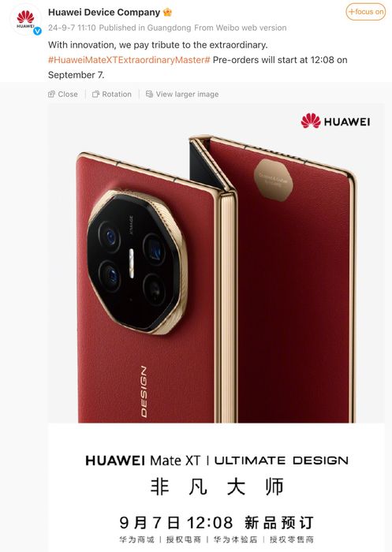Click the red Mate XT phone image
Viewport: 392px width, 552px height.
(x=216, y=278)
